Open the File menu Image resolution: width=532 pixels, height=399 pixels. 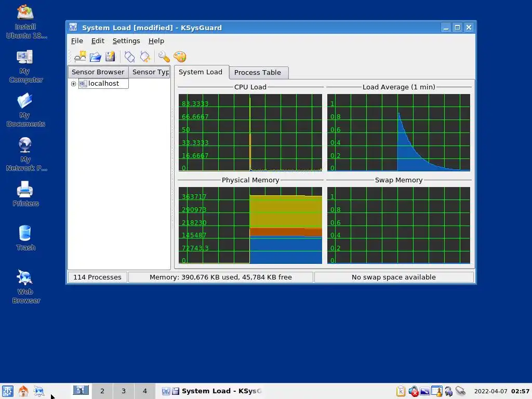(77, 41)
